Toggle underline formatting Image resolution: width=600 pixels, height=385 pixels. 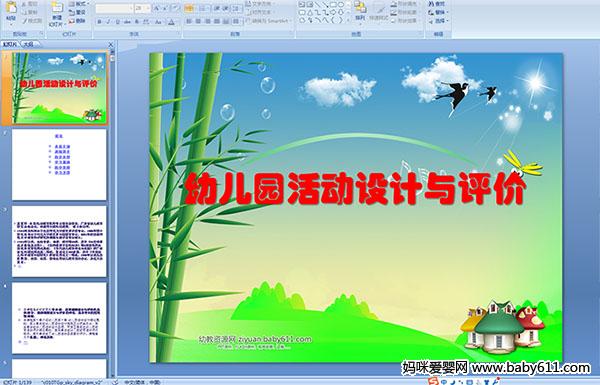point(117,22)
